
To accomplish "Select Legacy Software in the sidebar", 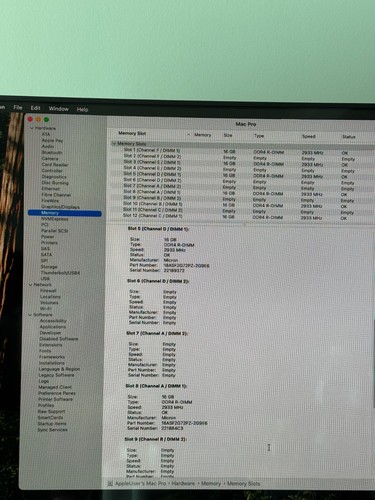I will (x=56, y=375).
